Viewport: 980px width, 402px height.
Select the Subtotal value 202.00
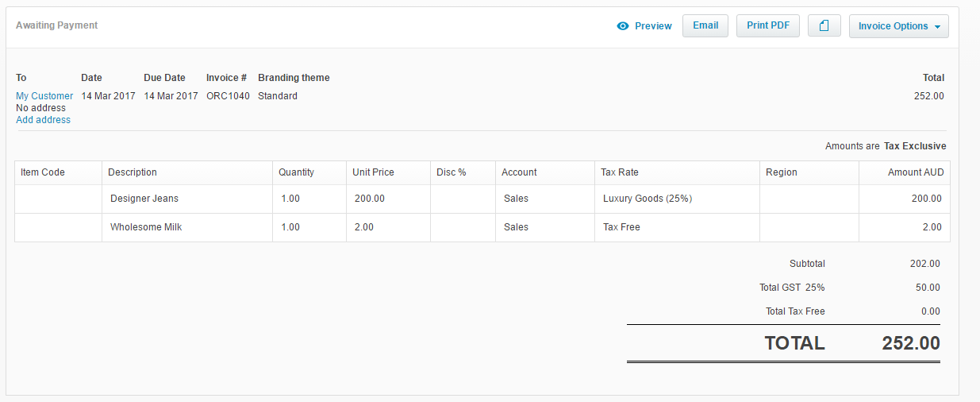tap(925, 264)
